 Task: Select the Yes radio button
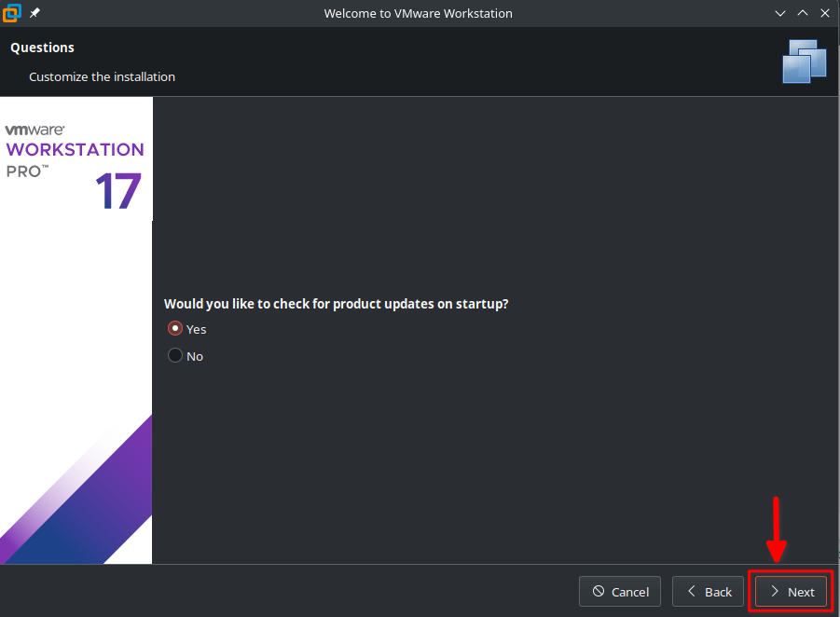tap(174, 329)
